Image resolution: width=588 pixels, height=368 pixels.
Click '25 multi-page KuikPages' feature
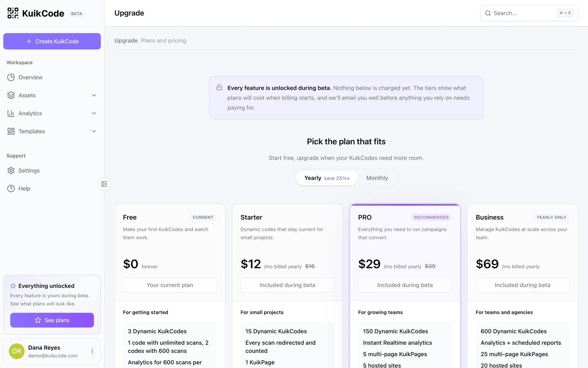click(x=514, y=354)
